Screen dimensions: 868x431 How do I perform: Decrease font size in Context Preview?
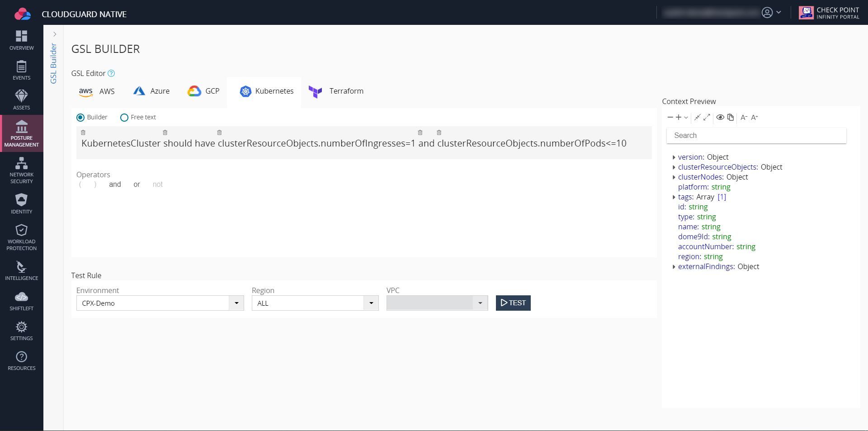[744, 117]
